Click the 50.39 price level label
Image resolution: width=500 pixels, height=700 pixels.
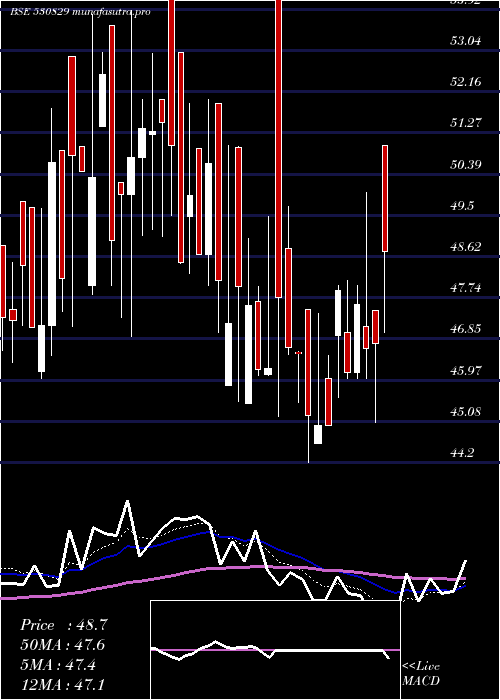click(x=466, y=165)
